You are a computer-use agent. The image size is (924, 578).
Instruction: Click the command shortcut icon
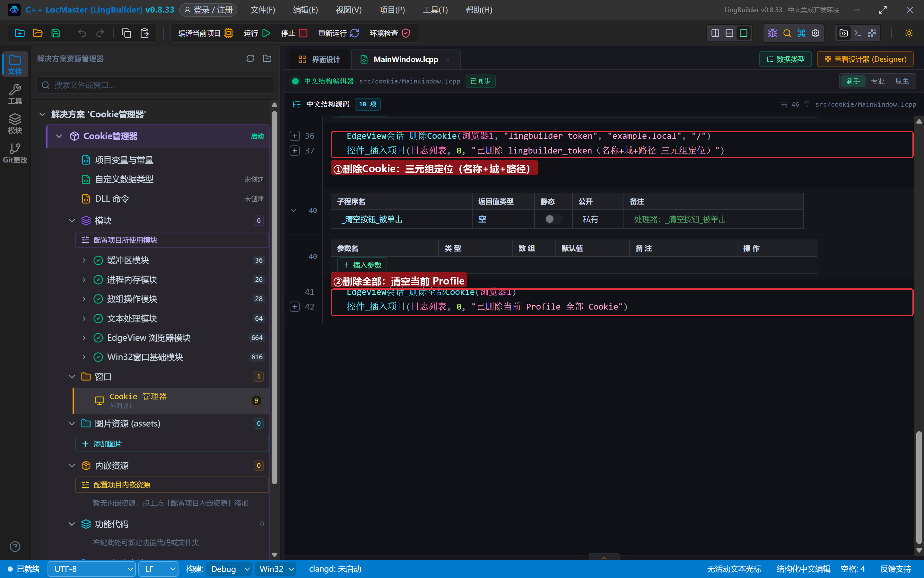pos(801,33)
